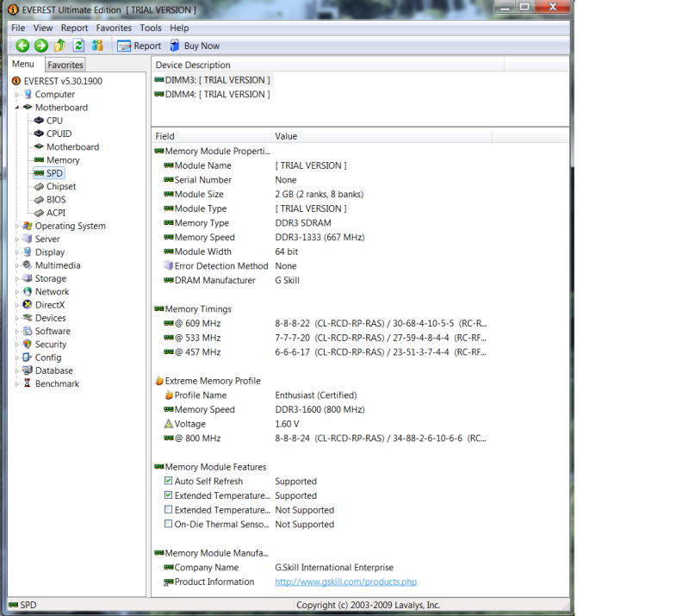Open the Tools menu
This screenshot has width=689, height=616.
(x=150, y=28)
